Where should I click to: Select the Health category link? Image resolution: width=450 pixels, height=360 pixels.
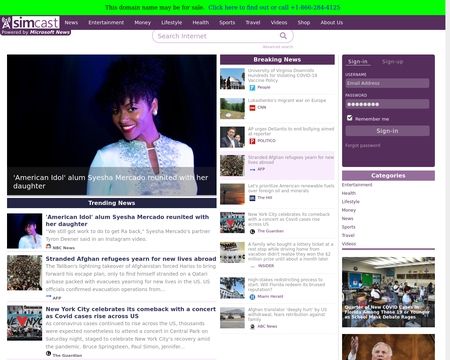[x=349, y=193]
